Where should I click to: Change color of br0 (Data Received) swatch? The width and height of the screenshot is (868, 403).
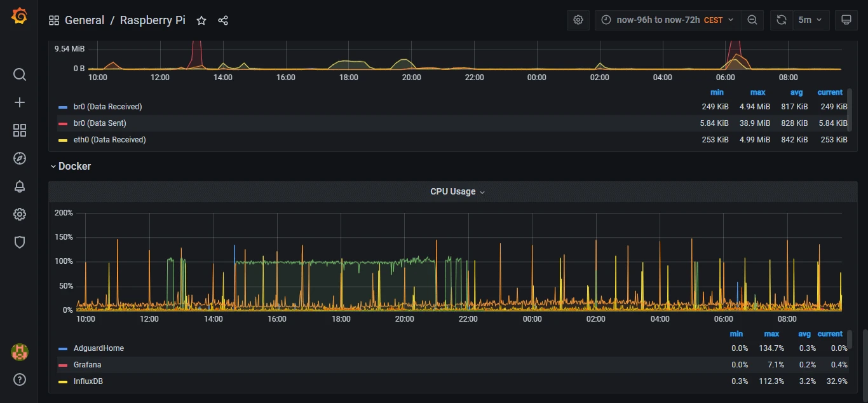click(x=63, y=107)
